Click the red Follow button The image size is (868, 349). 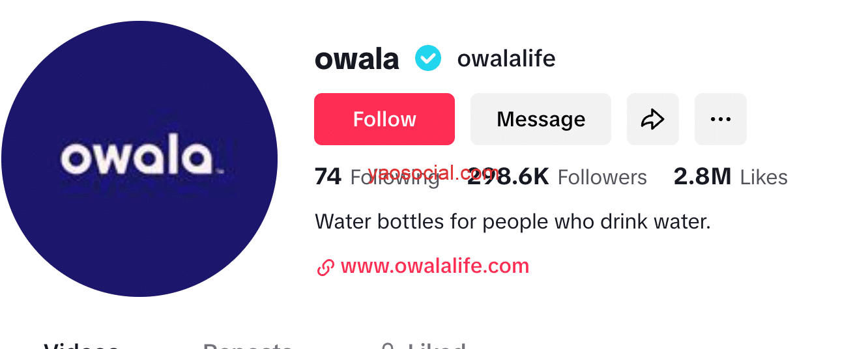[384, 119]
